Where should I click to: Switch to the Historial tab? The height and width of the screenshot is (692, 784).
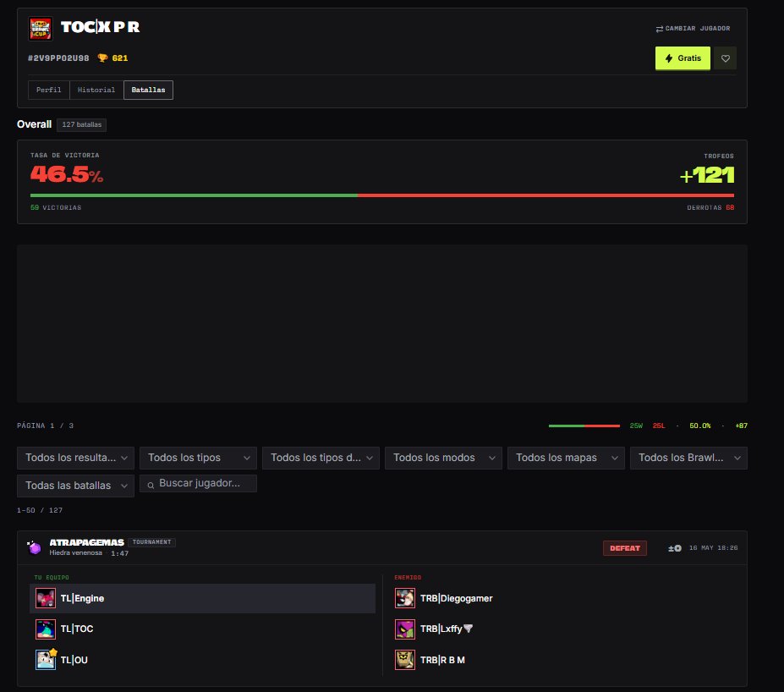[x=96, y=90]
